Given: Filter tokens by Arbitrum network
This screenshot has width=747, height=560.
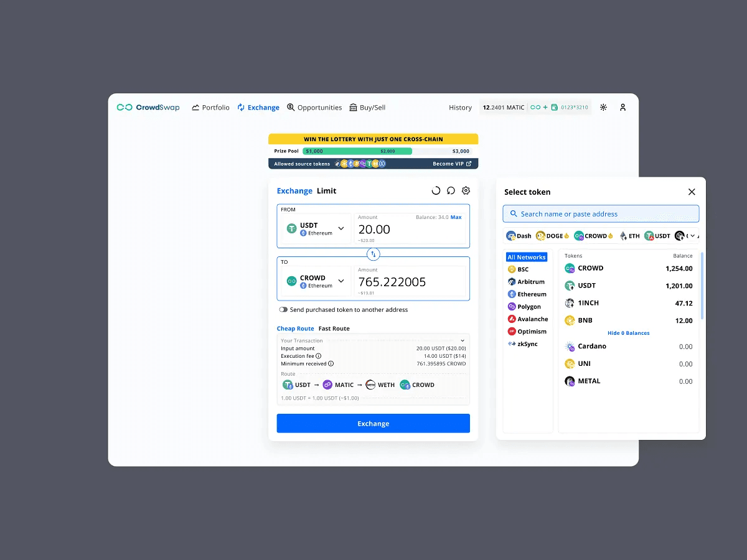Looking at the screenshot, I should [x=527, y=282].
